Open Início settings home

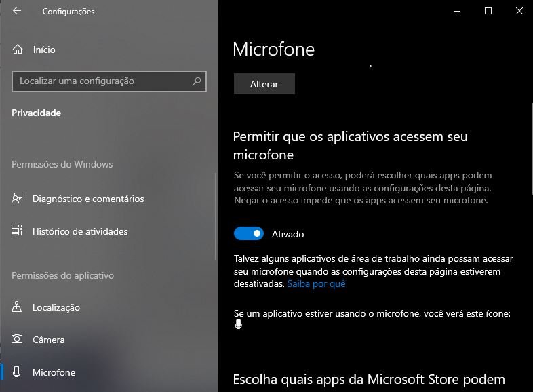(x=108, y=50)
